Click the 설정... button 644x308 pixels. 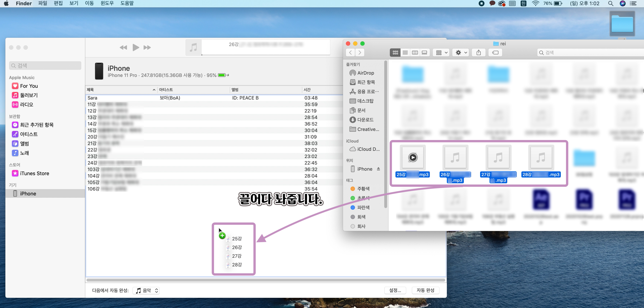(395, 290)
